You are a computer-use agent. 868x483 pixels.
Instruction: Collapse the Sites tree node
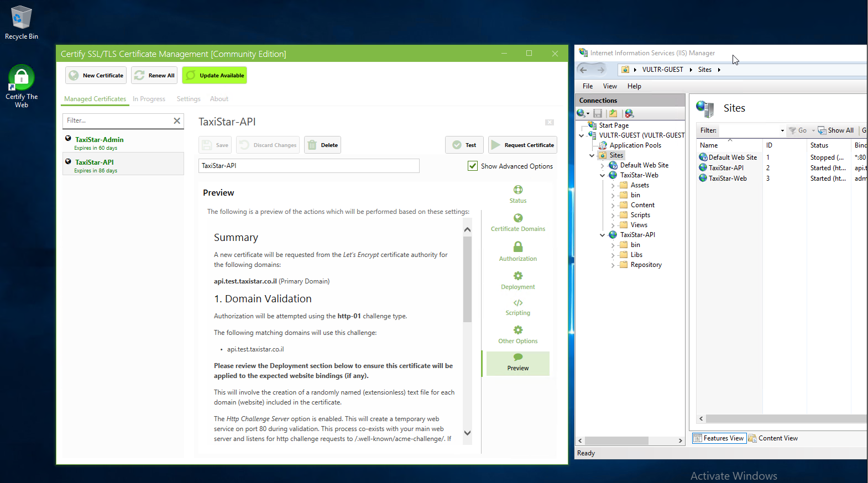[x=592, y=155]
